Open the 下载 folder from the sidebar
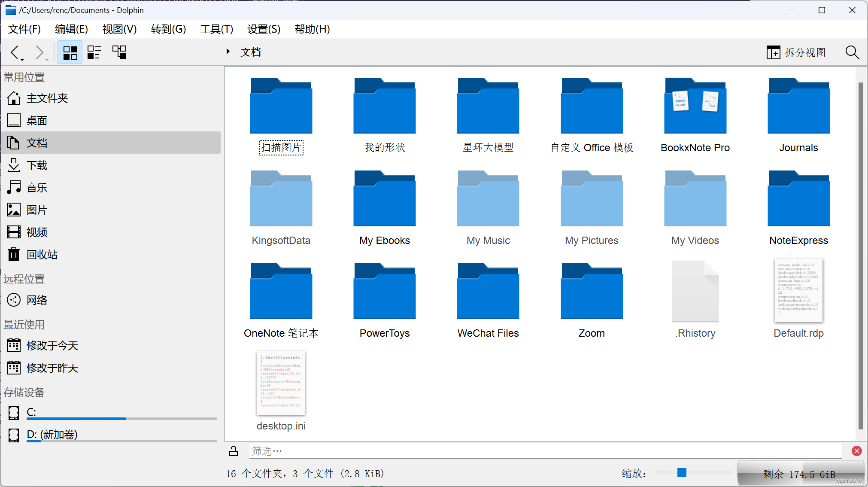The width and height of the screenshot is (868, 487). [37, 165]
